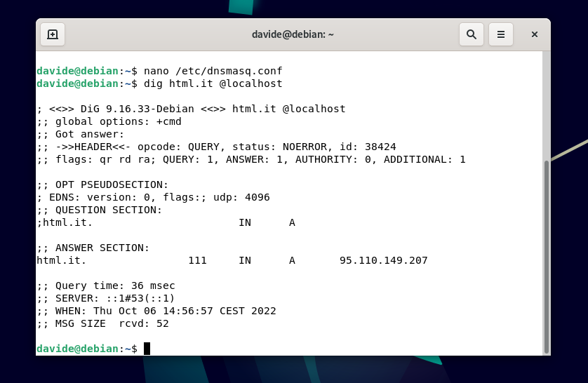Click the SERVER: ::1#53(::1) line
The image size is (588, 383).
pyautogui.click(x=106, y=298)
